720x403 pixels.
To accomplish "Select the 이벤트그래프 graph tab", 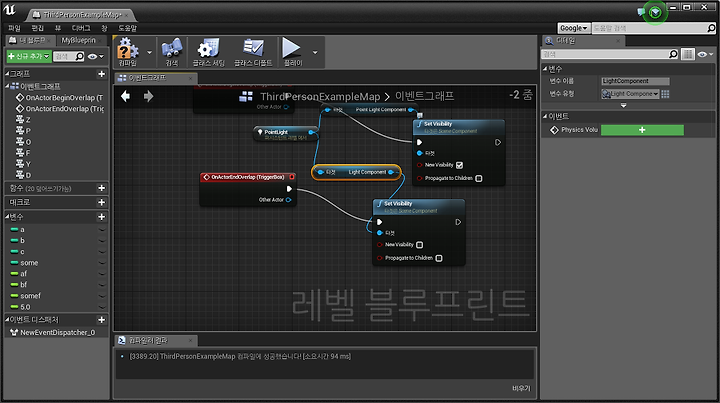I will click(x=155, y=78).
